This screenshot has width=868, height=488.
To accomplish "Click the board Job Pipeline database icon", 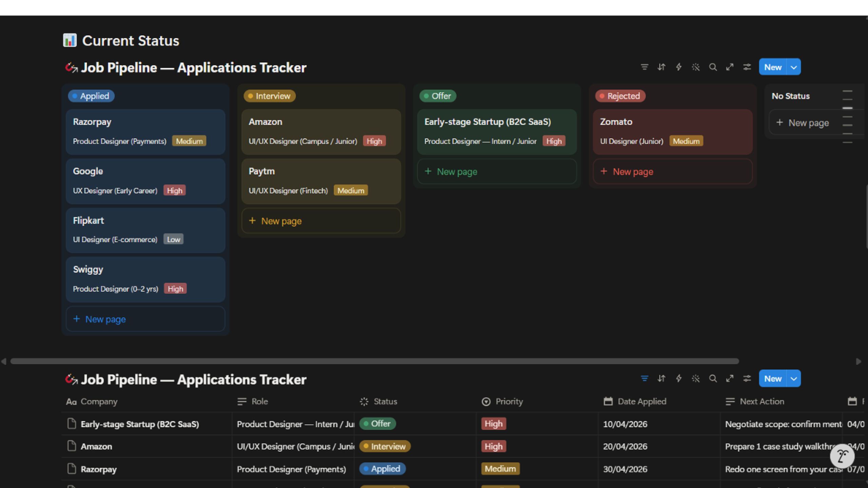I will pos(71,67).
